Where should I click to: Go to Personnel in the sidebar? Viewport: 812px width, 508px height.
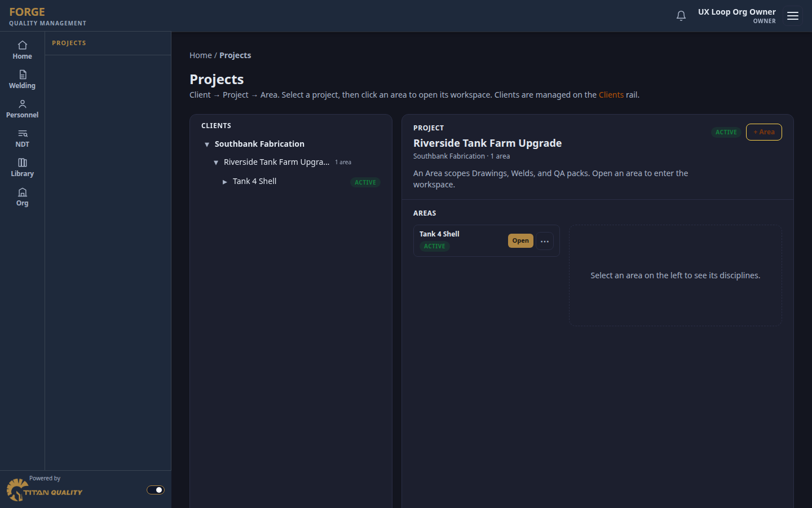[22, 109]
